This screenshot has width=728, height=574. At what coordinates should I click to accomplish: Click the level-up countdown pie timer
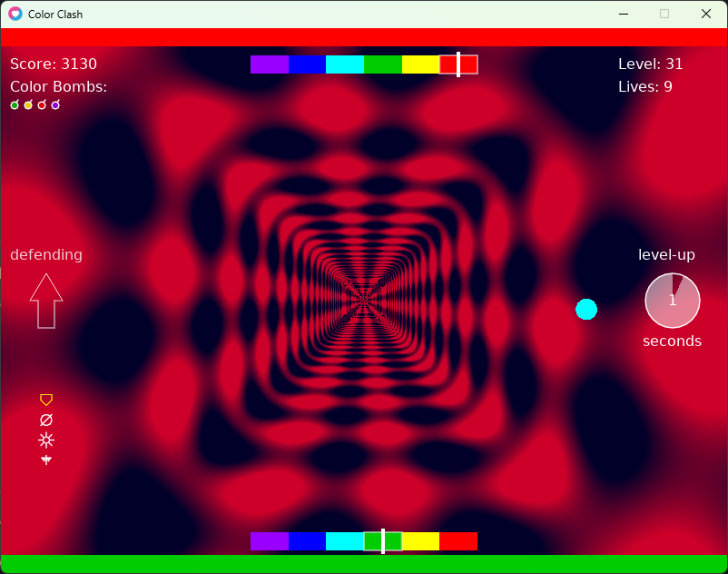coord(673,301)
